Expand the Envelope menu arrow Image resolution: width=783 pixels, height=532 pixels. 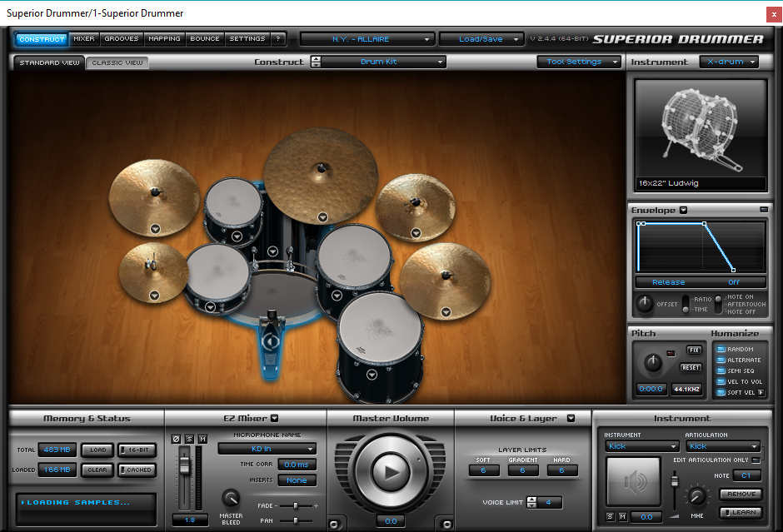684,210
